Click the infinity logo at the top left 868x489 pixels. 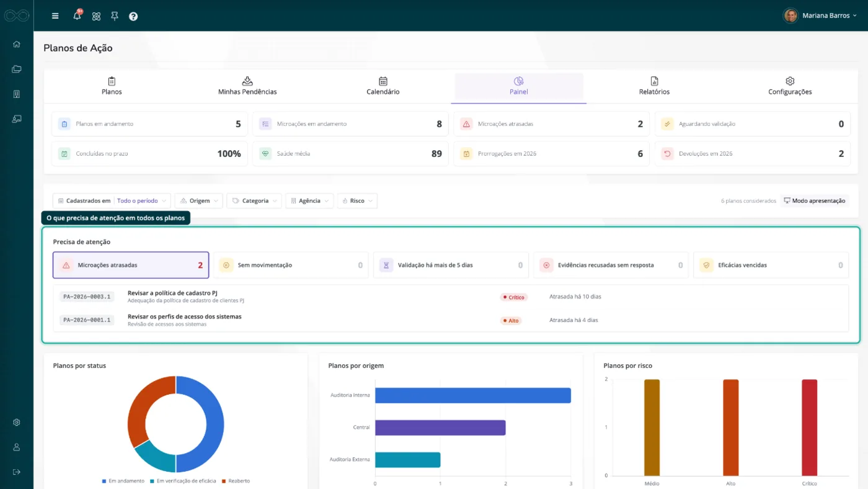pyautogui.click(x=17, y=16)
